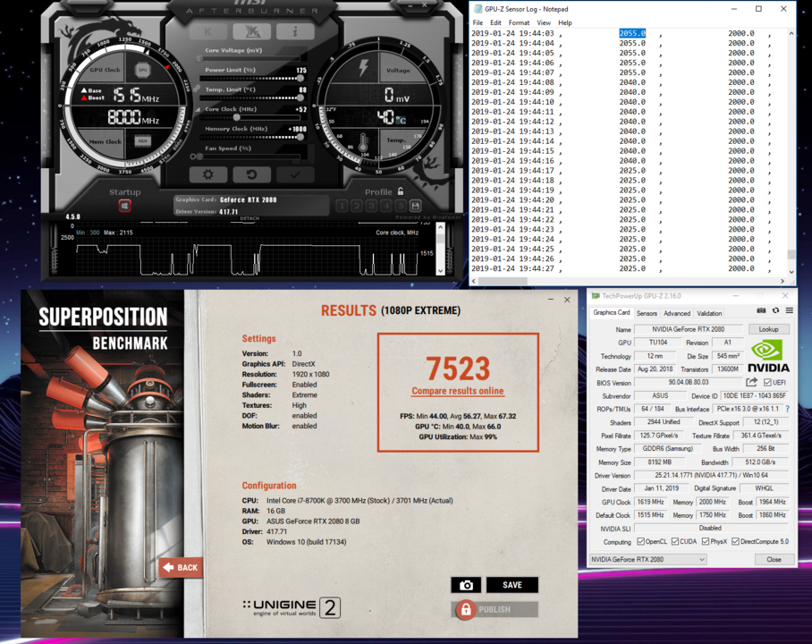
Task: Click the highlighted 2055.0 value in Notepad
Action: point(632,33)
